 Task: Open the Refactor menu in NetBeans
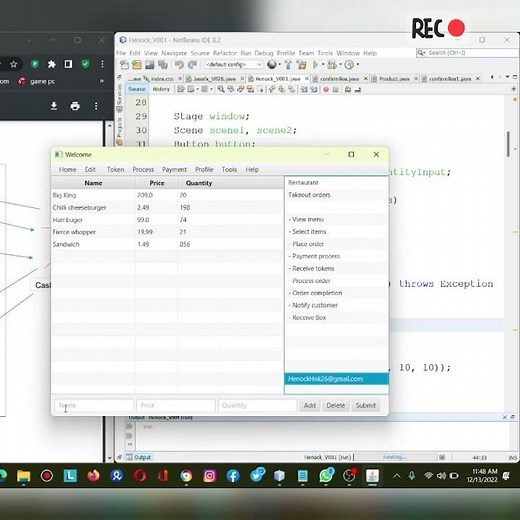(225, 53)
